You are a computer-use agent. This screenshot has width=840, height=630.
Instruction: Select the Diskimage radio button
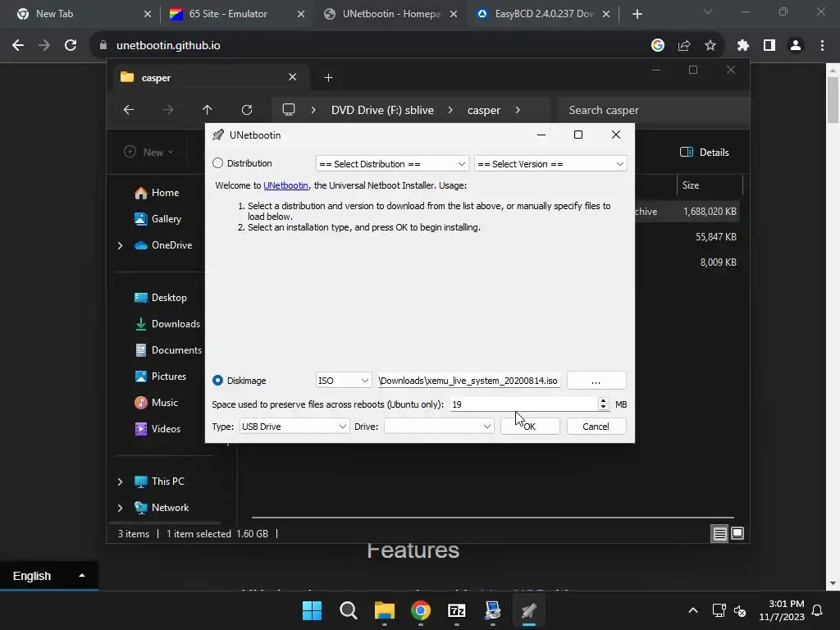coord(217,381)
